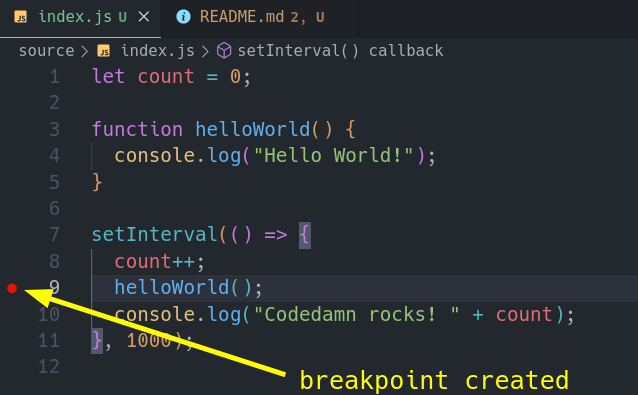Click the count variable on line 1
Screen dimensions: 638x395
click(166, 77)
